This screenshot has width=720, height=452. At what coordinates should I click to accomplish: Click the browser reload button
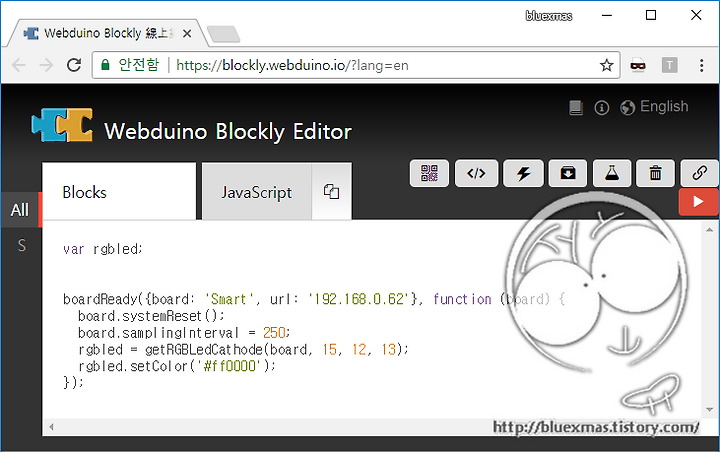(x=74, y=65)
